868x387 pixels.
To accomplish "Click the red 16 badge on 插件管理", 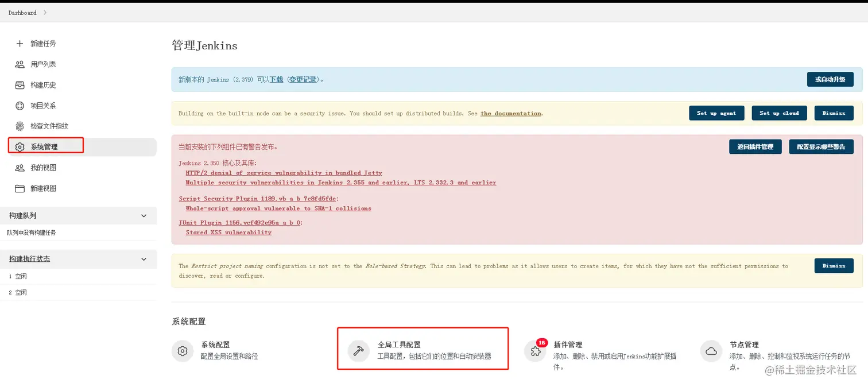I will [x=541, y=343].
